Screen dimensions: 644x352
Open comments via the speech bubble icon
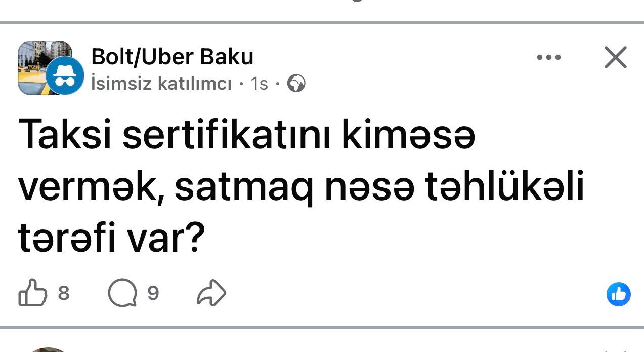pyautogui.click(x=122, y=293)
